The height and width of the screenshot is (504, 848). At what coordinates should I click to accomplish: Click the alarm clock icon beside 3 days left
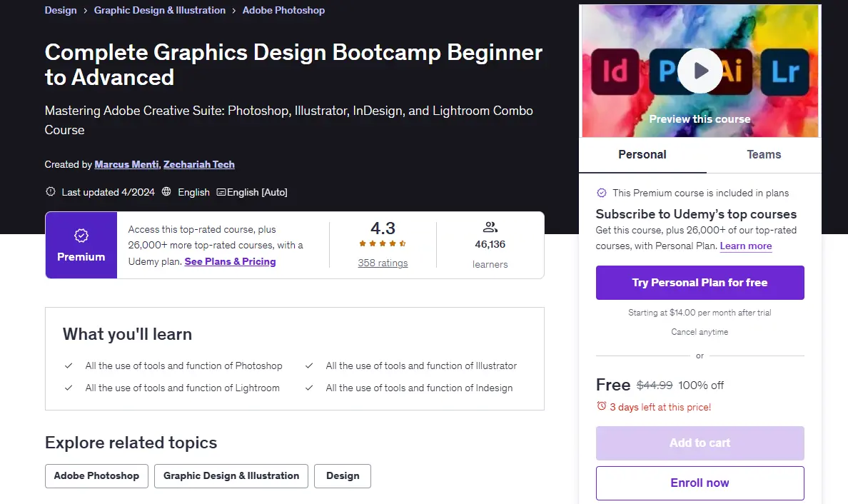coord(602,405)
